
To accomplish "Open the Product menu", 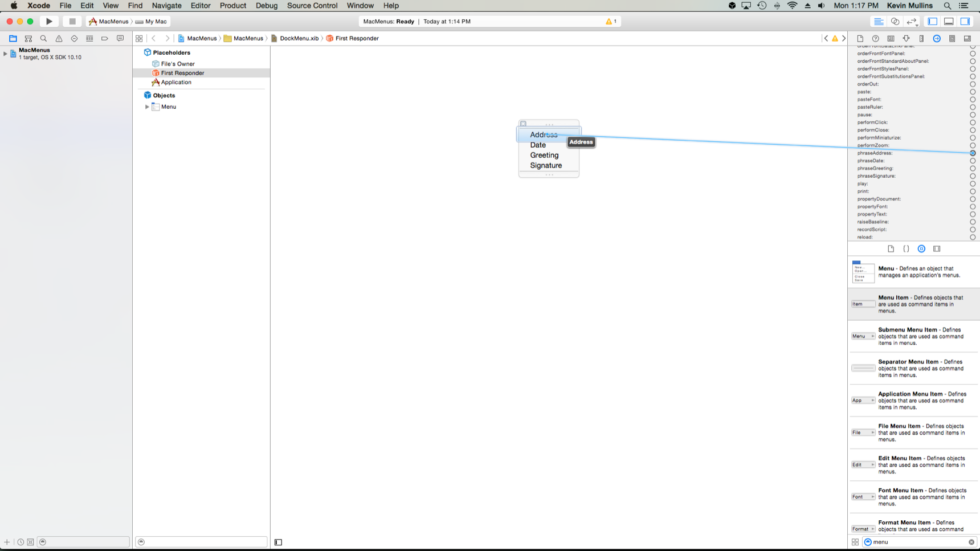I will 233,6.
